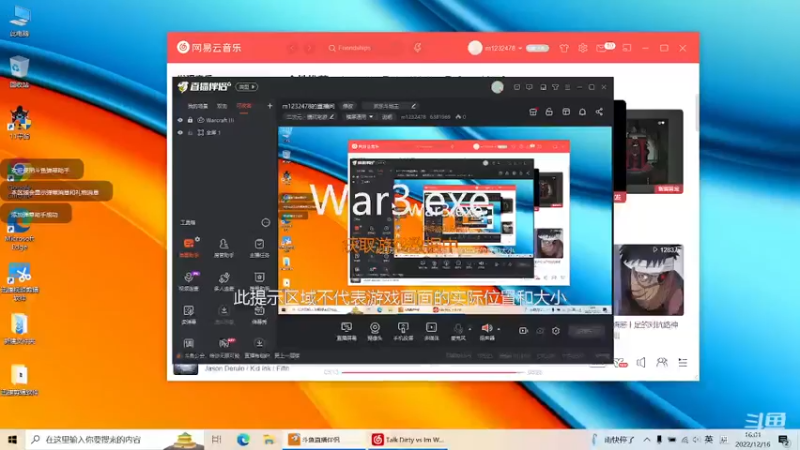Open the download-arrow tool in bottom toolbox row
The height and width of the screenshot is (450, 800).
pos(259,343)
